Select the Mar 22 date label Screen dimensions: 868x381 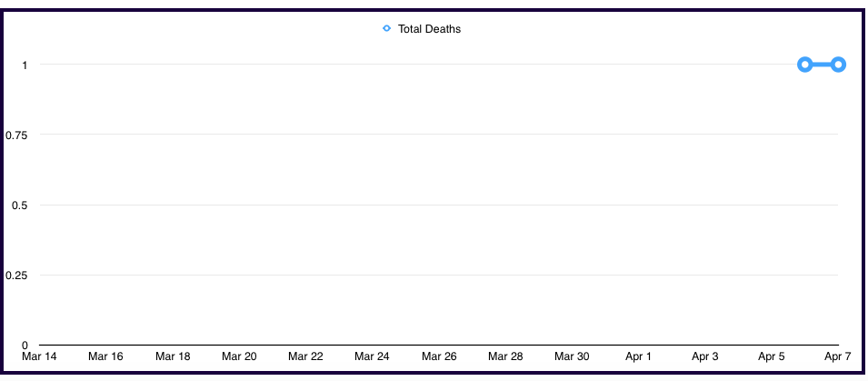305,356
